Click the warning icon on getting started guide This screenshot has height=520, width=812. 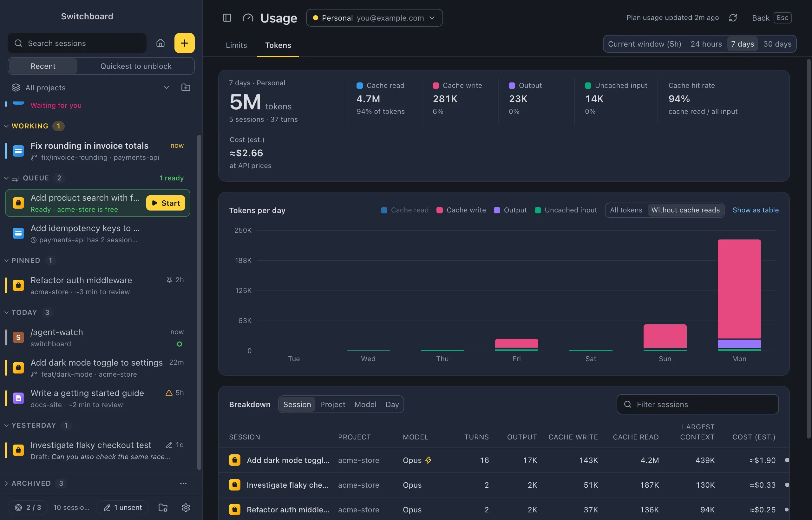click(169, 393)
